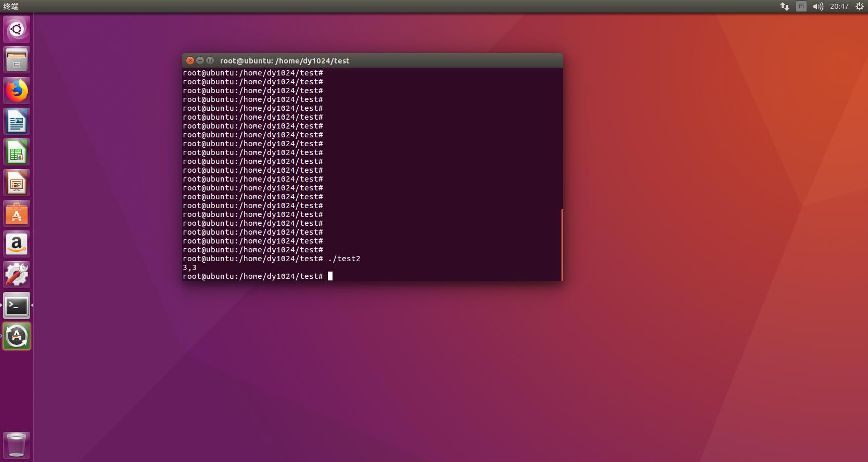Click the ./test2 command text

click(x=344, y=259)
